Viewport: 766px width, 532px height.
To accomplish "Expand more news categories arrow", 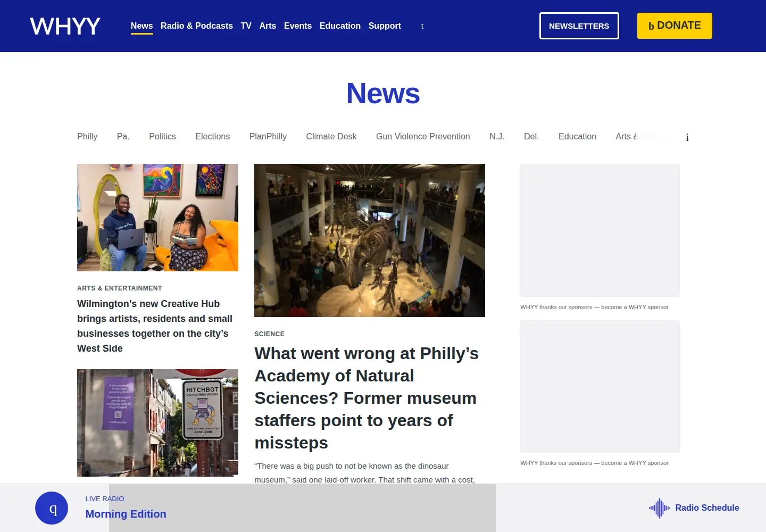I will pyautogui.click(x=687, y=137).
